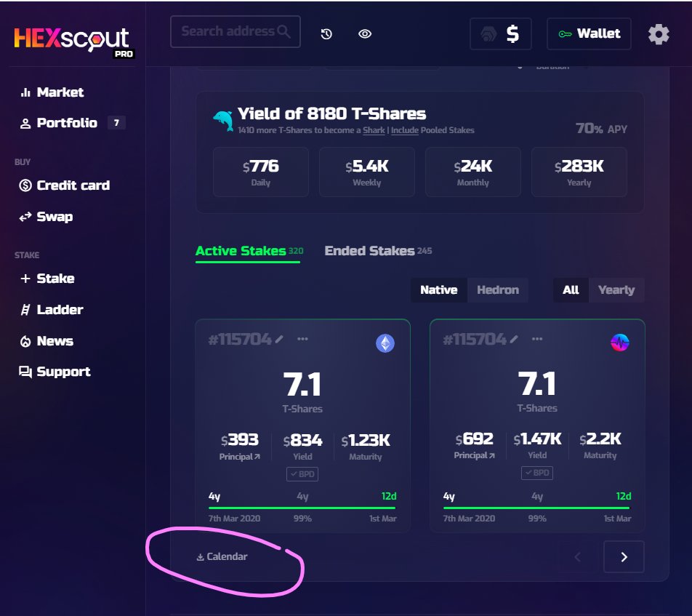Image resolution: width=692 pixels, height=616 pixels.
Task: Focus the Search address field
Action: click(x=236, y=31)
